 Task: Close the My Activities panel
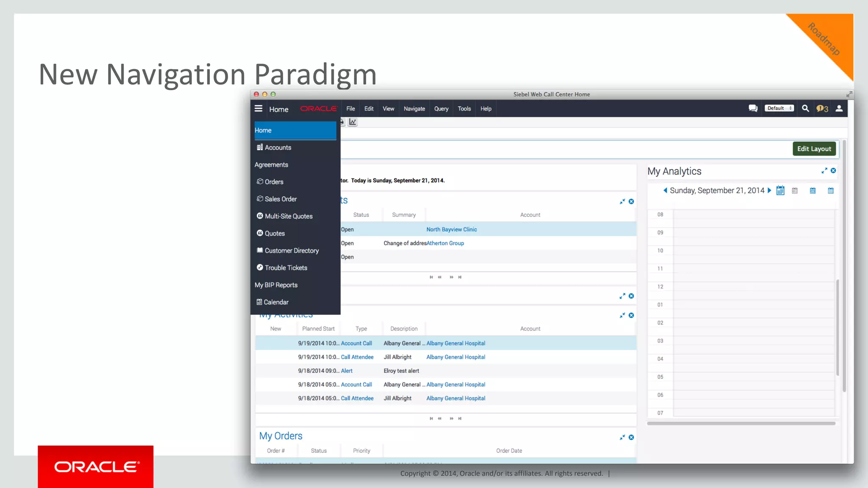pos(632,315)
